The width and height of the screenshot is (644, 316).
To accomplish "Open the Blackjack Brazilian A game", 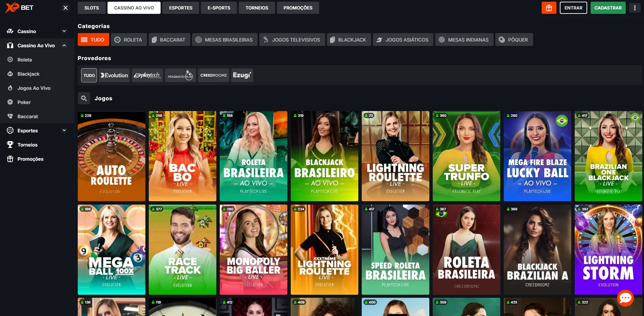I will 538,249.
